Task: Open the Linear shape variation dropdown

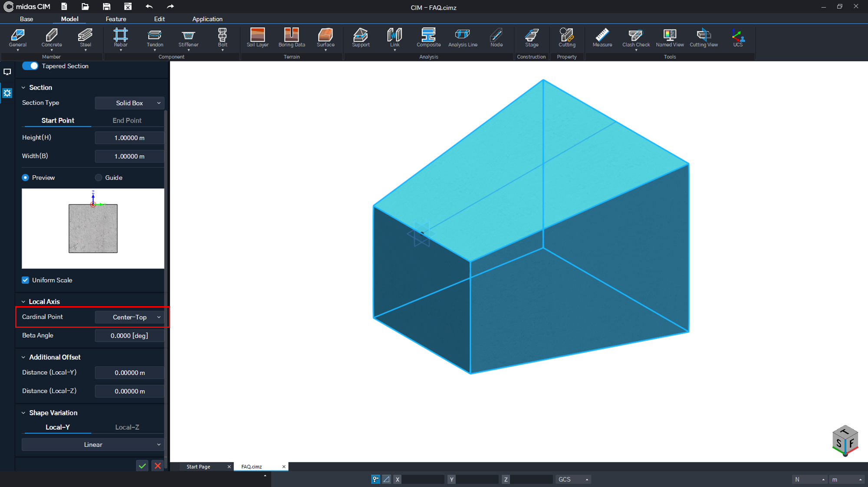Action: 93,445
